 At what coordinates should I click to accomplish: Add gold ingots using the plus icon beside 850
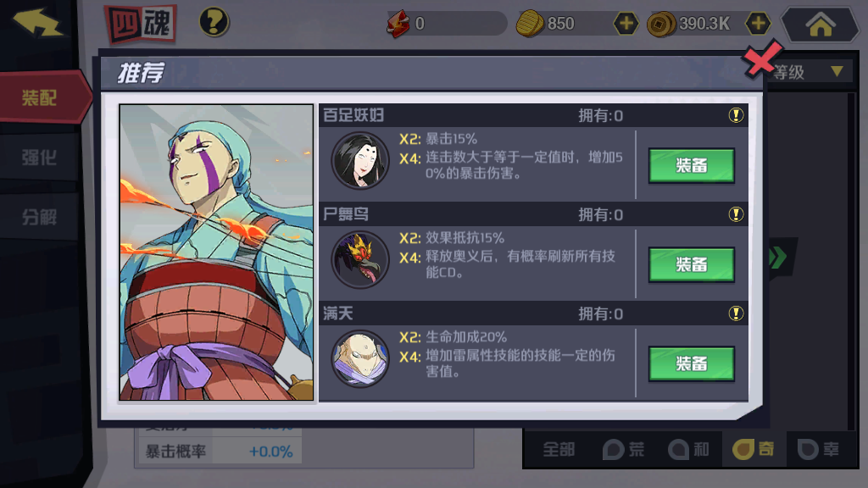[626, 24]
